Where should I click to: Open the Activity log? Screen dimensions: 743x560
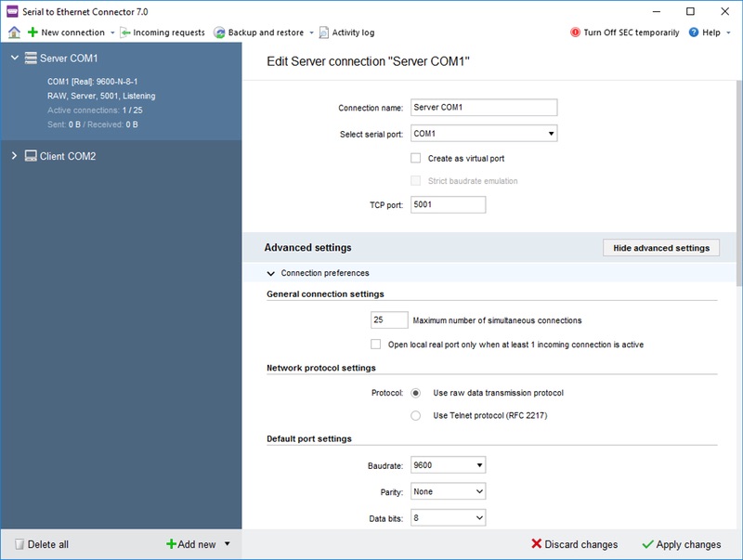(x=346, y=33)
